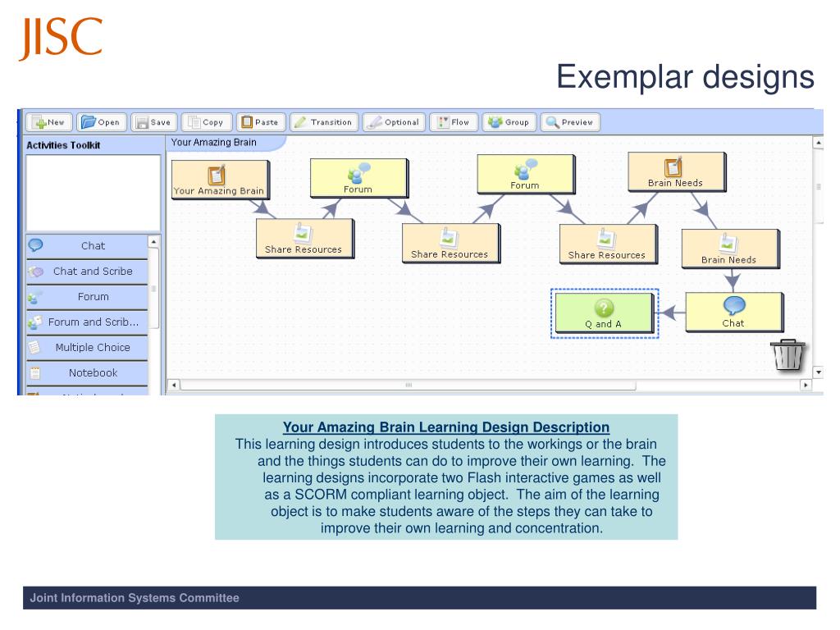Click the toolkit scroll up arrow
Screen dimensions: 840x630
(x=153, y=242)
